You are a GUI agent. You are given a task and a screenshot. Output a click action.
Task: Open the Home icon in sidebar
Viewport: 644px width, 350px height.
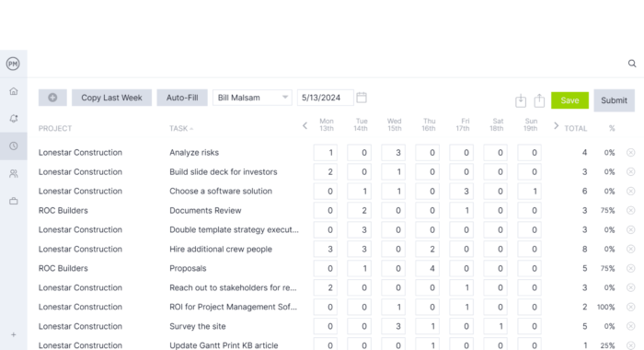coord(14,91)
